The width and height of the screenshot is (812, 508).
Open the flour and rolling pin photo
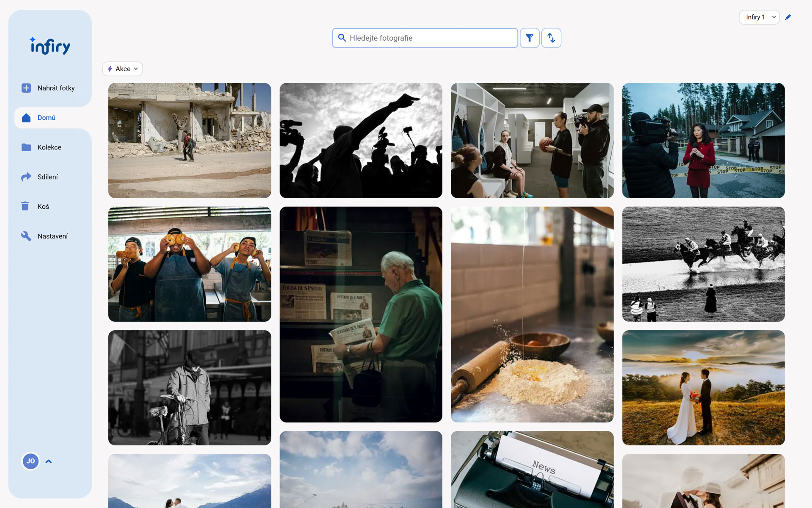pos(532,315)
